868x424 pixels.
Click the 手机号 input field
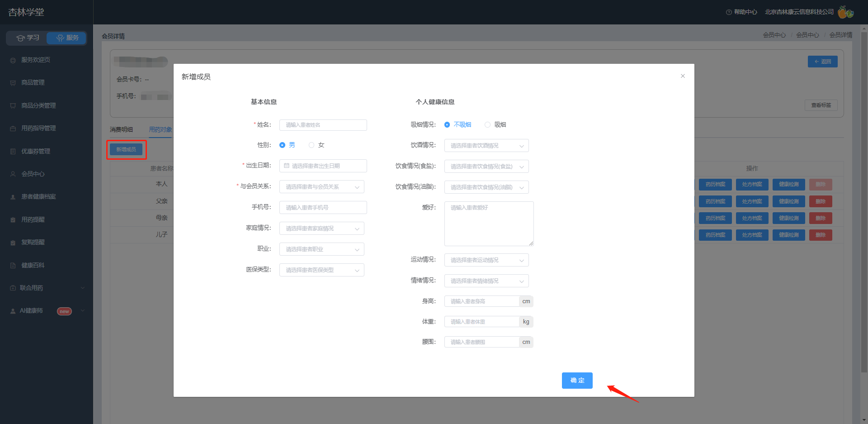point(323,208)
